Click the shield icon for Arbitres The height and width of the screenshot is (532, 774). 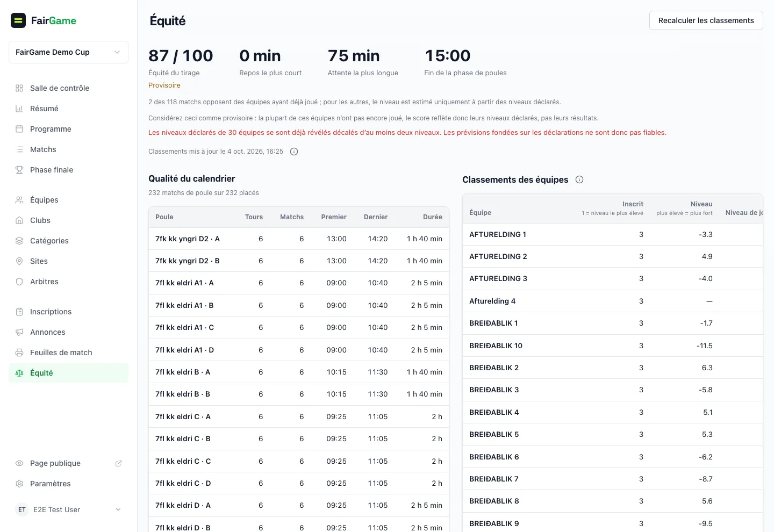[19, 282]
